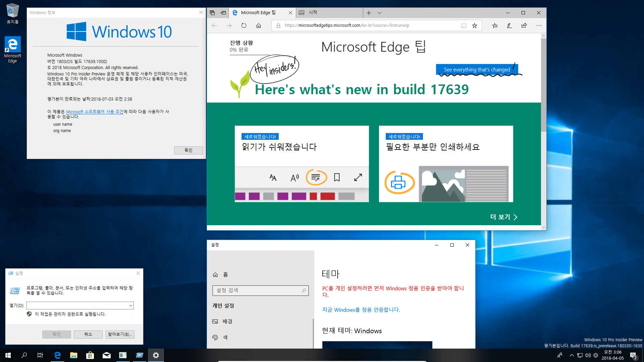Click the 더 보기 link
This screenshot has width=644, height=362.
(503, 217)
